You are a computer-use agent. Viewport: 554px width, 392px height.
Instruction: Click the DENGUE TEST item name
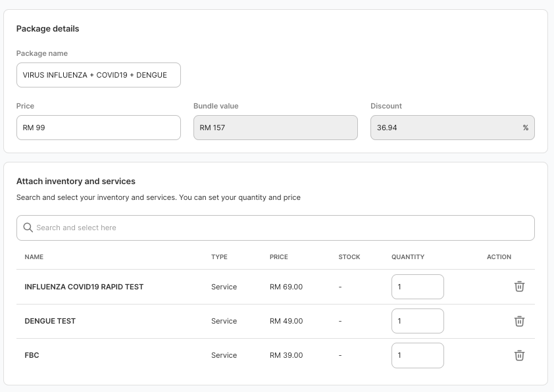pyautogui.click(x=50, y=321)
